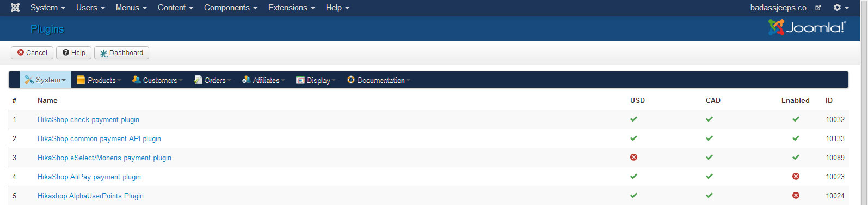The width and height of the screenshot is (868, 205).
Task: Enable USD for eSelect/Moneris payment plugin
Action: pyautogui.click(x=633, y=158)
